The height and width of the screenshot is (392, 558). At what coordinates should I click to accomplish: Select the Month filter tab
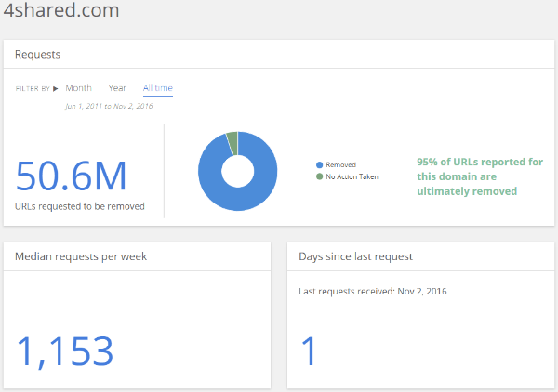click(78, 88)
